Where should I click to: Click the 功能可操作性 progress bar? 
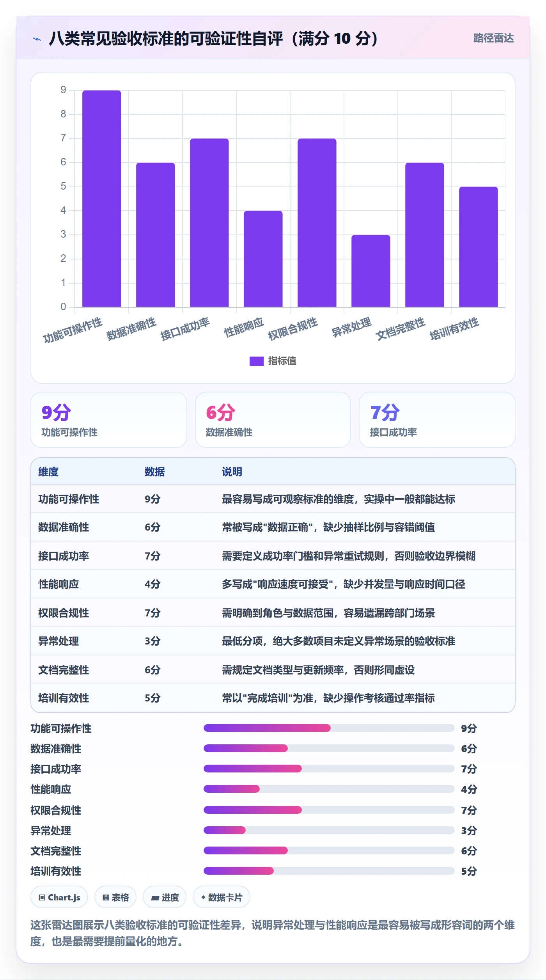click(x=329, y=728)
